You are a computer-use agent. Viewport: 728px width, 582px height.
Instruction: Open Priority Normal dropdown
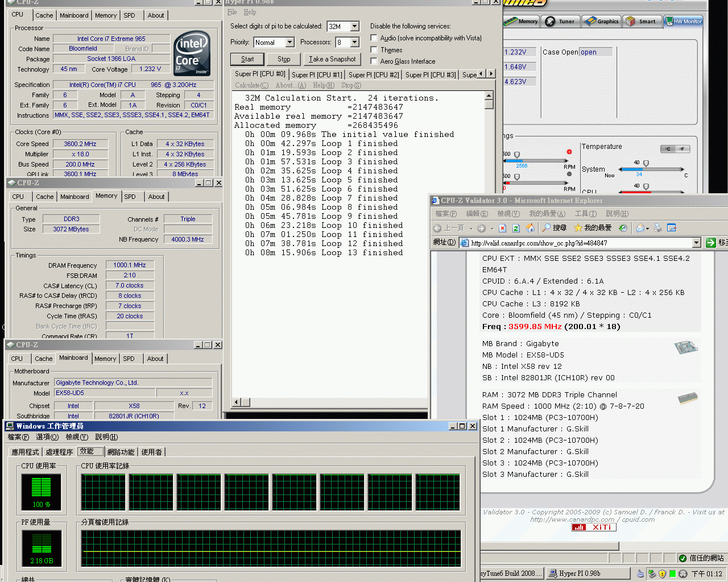click(289, 42)
